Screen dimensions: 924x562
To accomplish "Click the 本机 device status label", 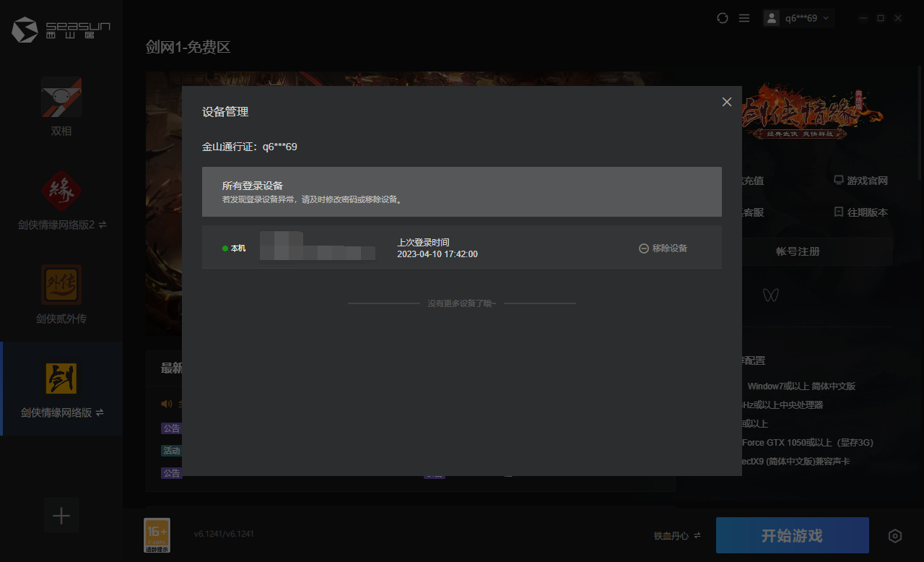I will point(234,248).
